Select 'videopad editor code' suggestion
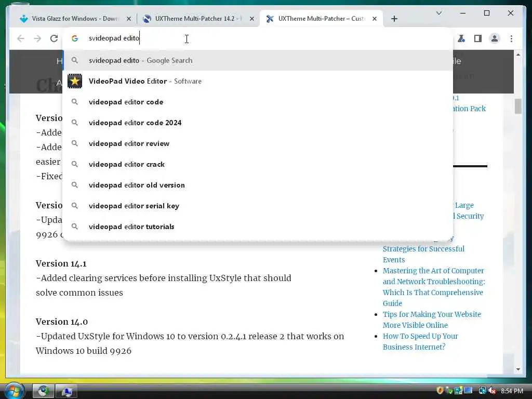 (x=258, y=102)
